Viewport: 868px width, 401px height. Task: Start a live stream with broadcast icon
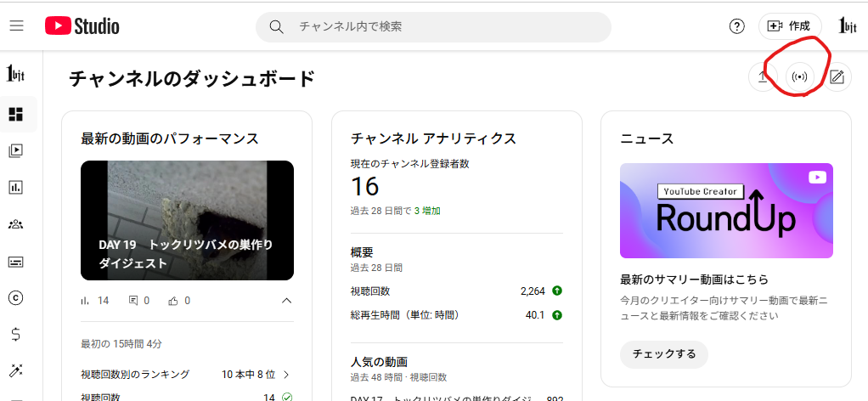tap(800, 76)
